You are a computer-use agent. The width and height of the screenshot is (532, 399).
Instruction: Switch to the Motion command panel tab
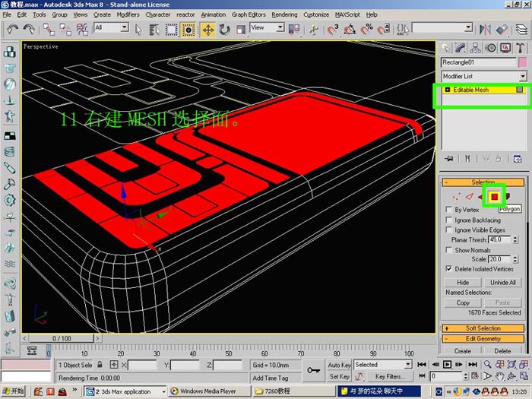491,48
